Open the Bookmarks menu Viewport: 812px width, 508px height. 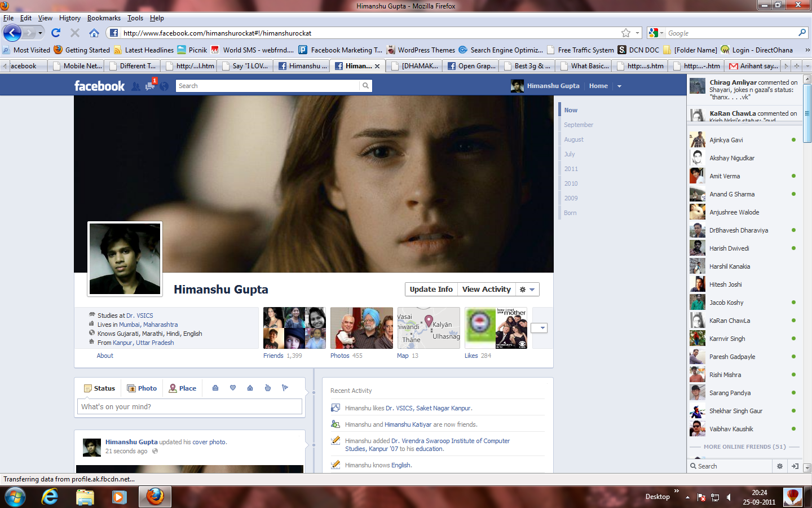click(x=104, y=18)
